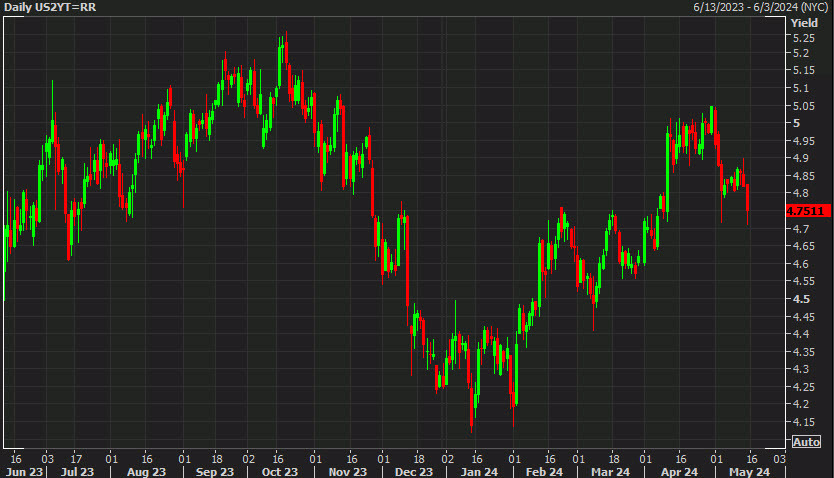The height and width of the screenshot is (478, 834).
Task: Click the 4.85 yield axis label
Action: click(803, 176)
